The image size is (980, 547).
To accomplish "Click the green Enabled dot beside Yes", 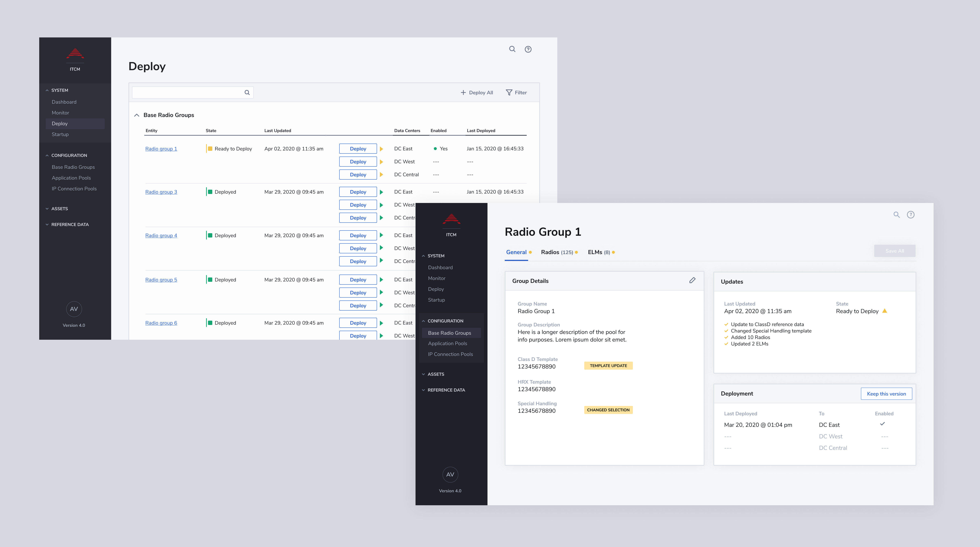I will (435, 149).
